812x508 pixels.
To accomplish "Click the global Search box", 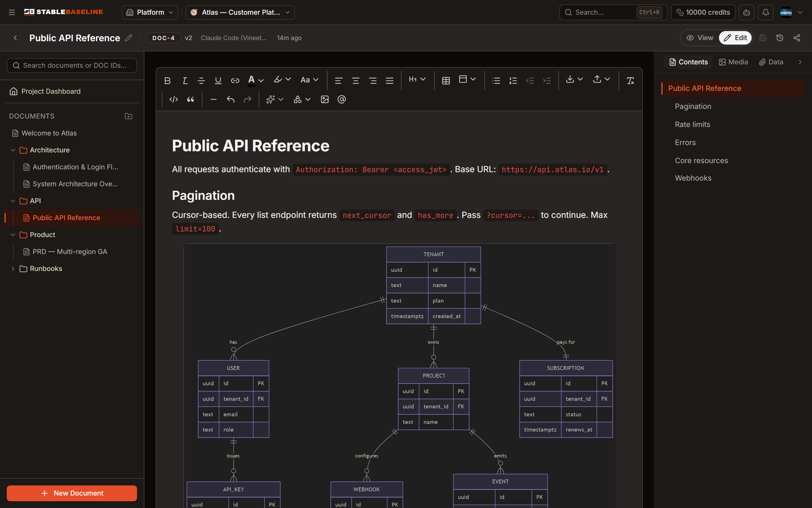I will 613,12.
